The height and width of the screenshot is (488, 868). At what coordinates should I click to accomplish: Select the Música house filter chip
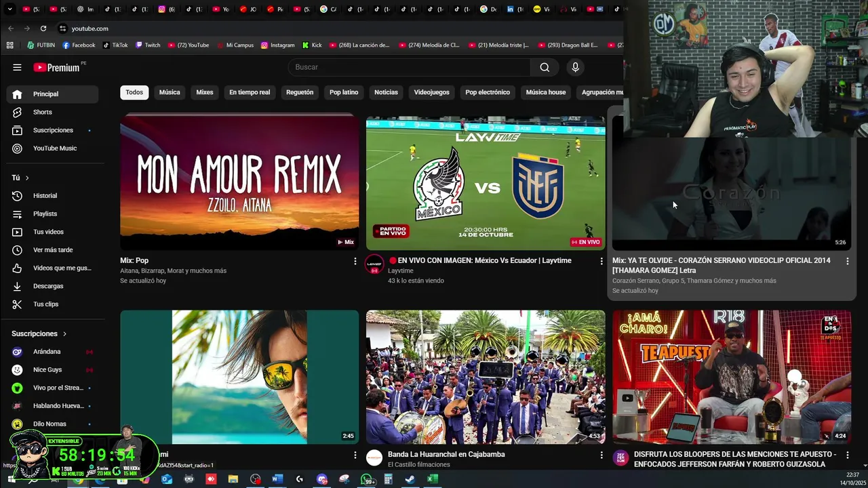[546, 92]
